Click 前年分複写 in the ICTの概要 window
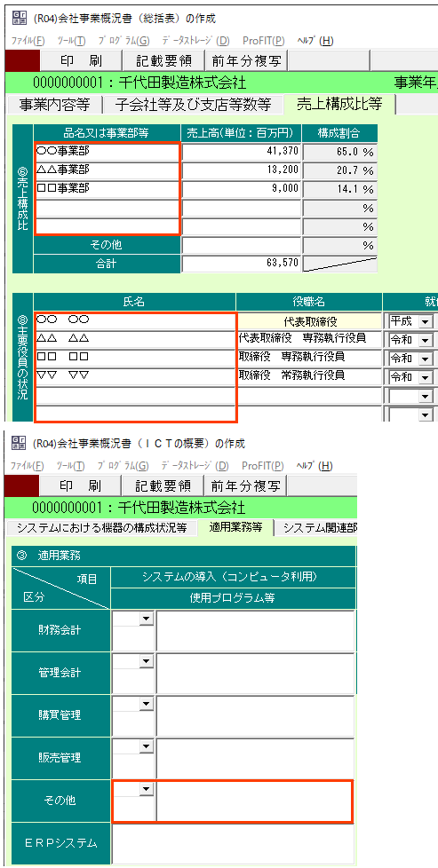The width and height of the screenshot is (438, 868). [x=245, y=486]
